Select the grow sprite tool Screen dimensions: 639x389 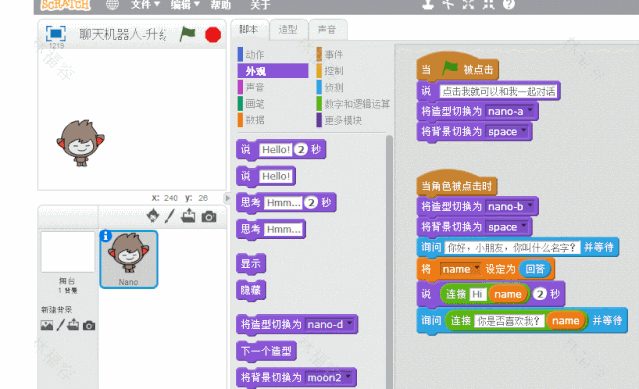(x=468, y=4)
